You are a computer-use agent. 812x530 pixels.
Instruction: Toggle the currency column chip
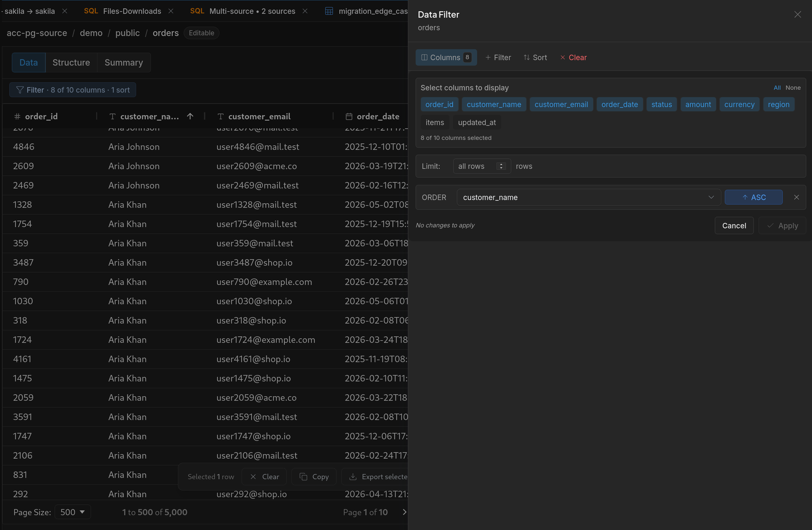(x=739, y=104)
